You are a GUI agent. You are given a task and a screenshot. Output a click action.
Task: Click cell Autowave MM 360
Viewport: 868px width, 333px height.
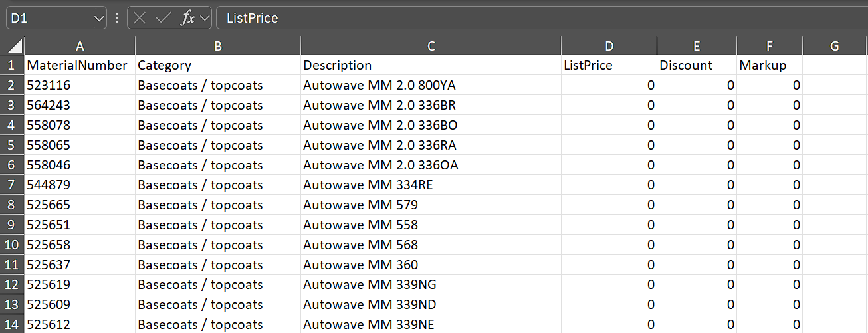click(x=431, y=265)
